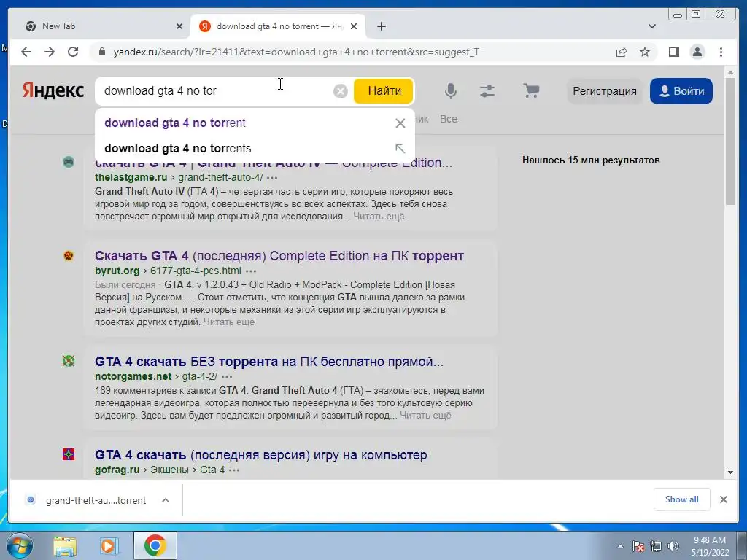The width and height of the screenshot is (747, 560).
Task: Open the notorgames.net result options dots
Action: tap(227, 377)
